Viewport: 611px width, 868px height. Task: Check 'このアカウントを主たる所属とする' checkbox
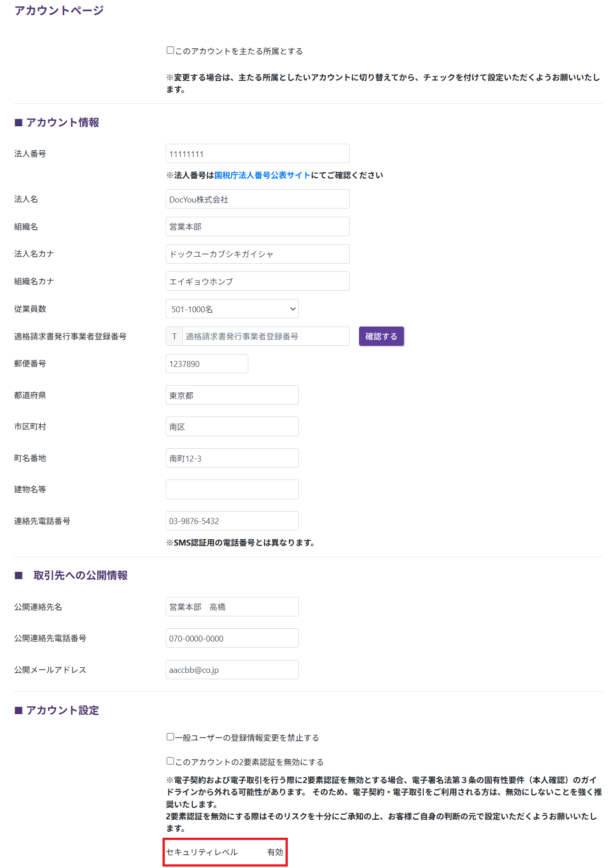point(170,51)
